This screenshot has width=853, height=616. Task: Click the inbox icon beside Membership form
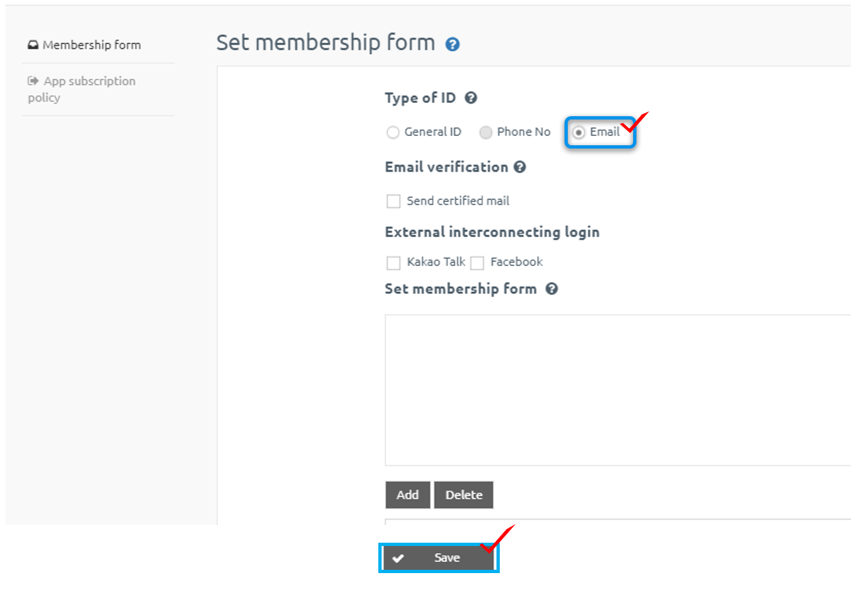[x=33, y=45]
